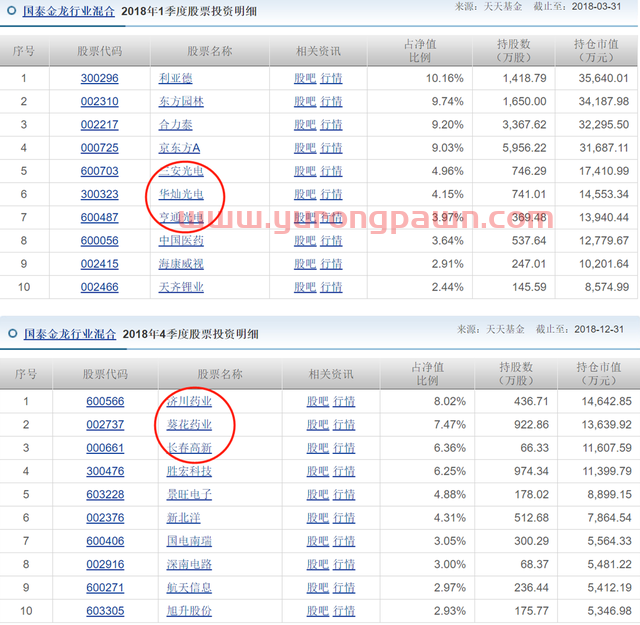Screen dimensions: 640x625
Task: Open 行情 for the 三安光电 row
Action: [331, 171]
